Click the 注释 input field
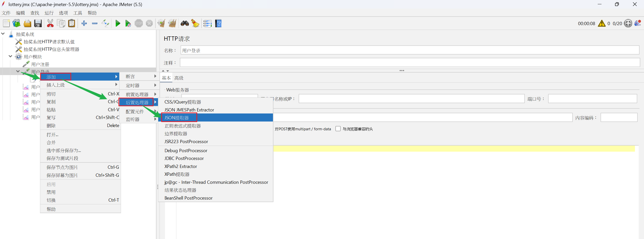The width and height of the screenshot is (644, 239). point(410,63)
